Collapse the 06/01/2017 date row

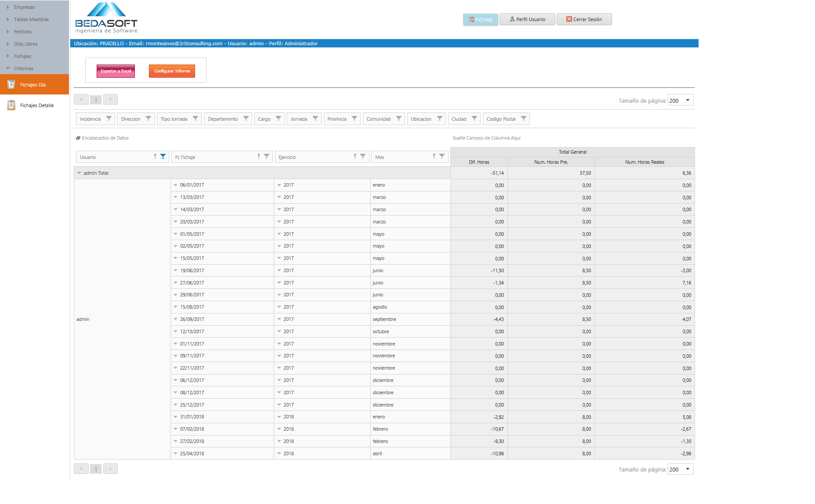click(x=175, y=185)
